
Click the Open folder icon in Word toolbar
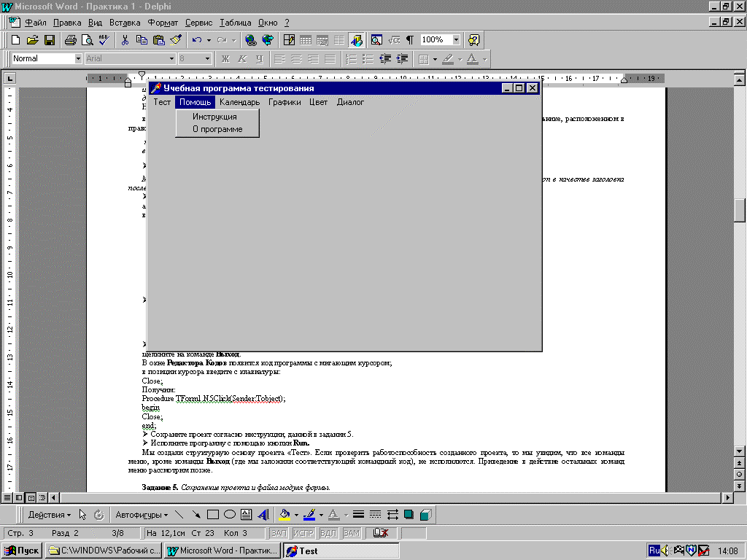[32, 40]
